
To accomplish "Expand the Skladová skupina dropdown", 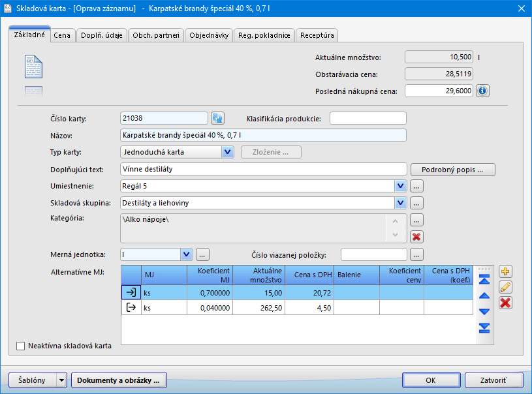I will [x=401, y=203].
